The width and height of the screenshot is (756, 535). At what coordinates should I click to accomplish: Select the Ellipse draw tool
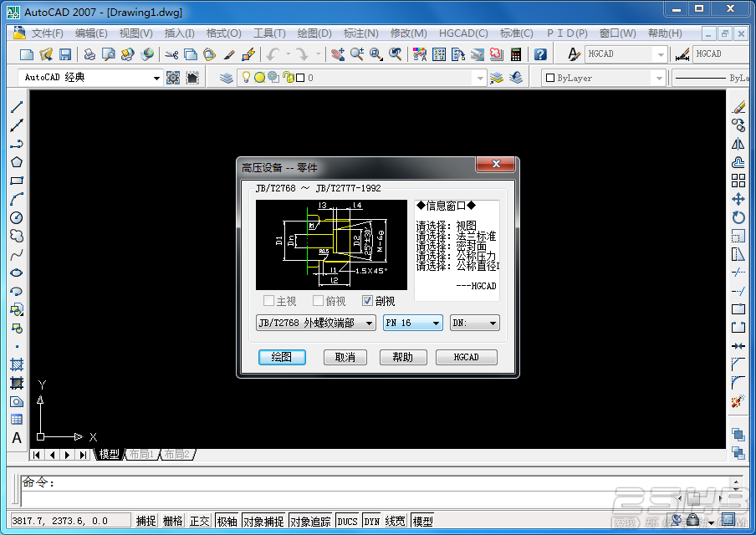click(x=17, y=273)
